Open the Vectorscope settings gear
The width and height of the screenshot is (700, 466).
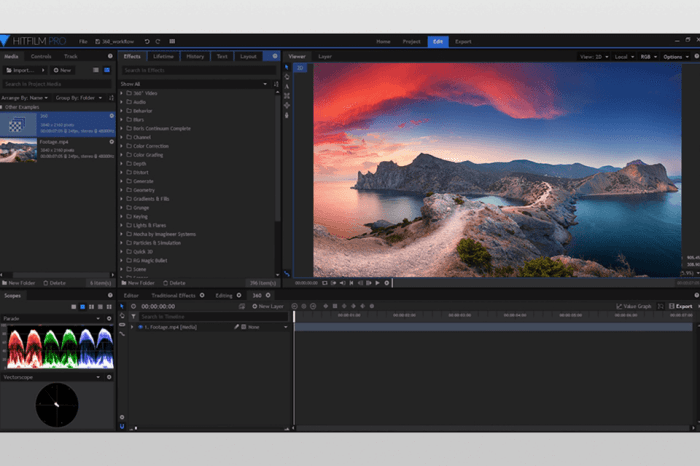(x=109, y=377)
